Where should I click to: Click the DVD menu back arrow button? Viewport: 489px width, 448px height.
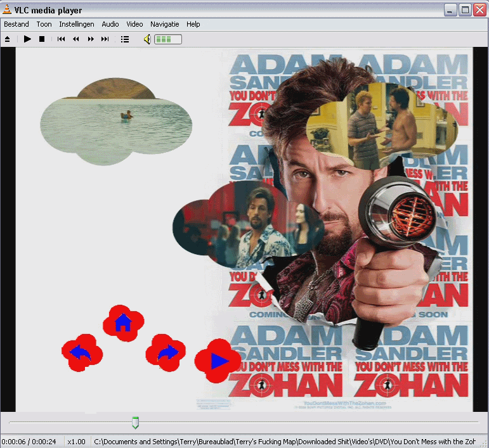click(x=82, y=353)
